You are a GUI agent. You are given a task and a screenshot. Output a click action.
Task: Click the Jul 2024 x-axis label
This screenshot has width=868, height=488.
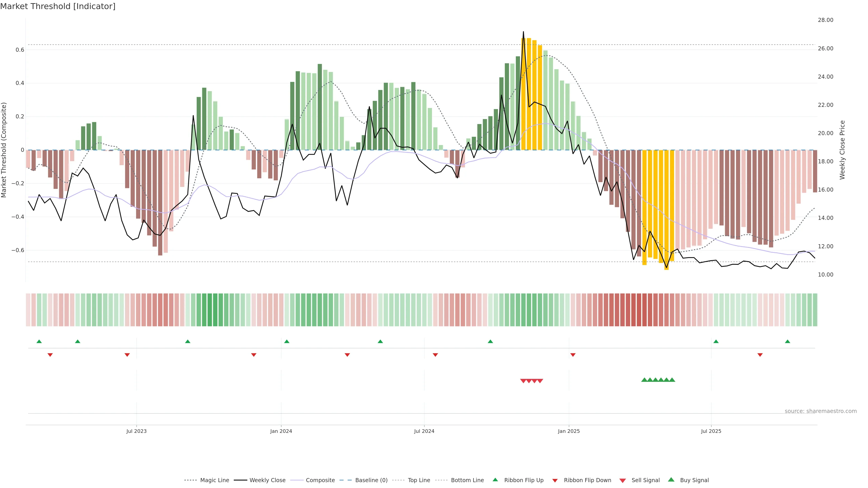(424, 431)
